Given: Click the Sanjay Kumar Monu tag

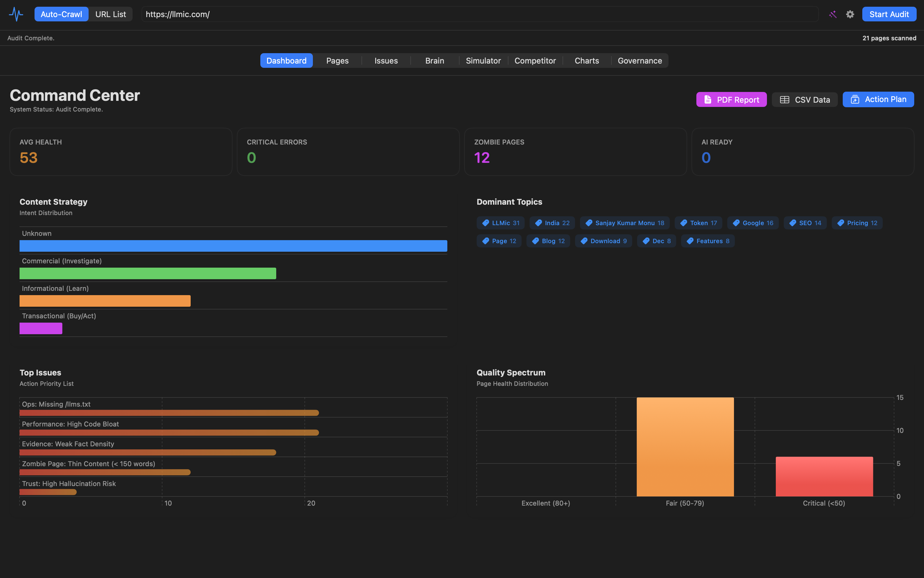Looking at the screenshot, I should (x=624, y=223).
